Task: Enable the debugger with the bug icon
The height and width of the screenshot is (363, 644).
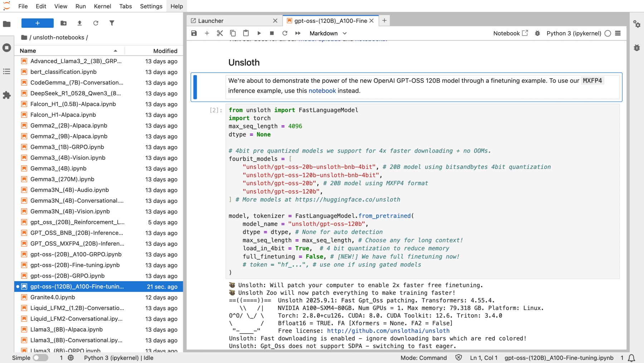Action: point(537,33)
